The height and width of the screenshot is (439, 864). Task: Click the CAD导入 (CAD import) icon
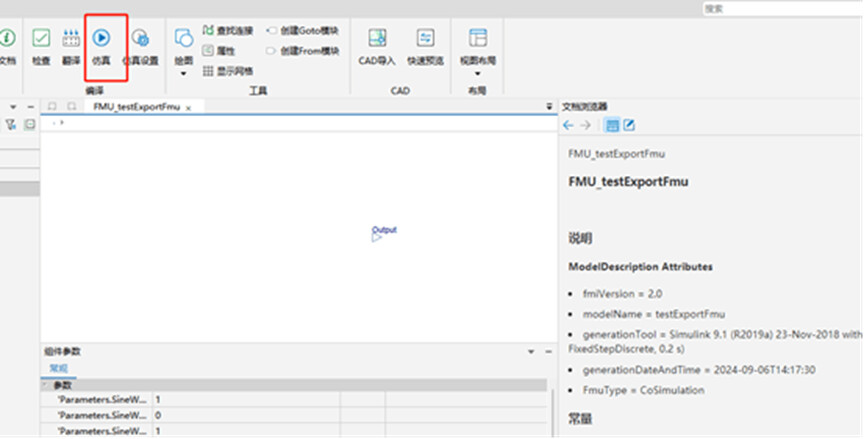point(377,37)
